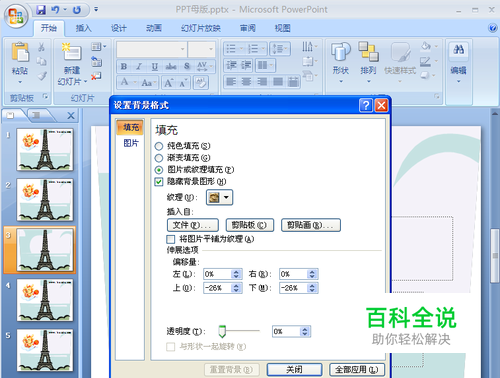Toggle Underline formatting

(x=155, y=67)
